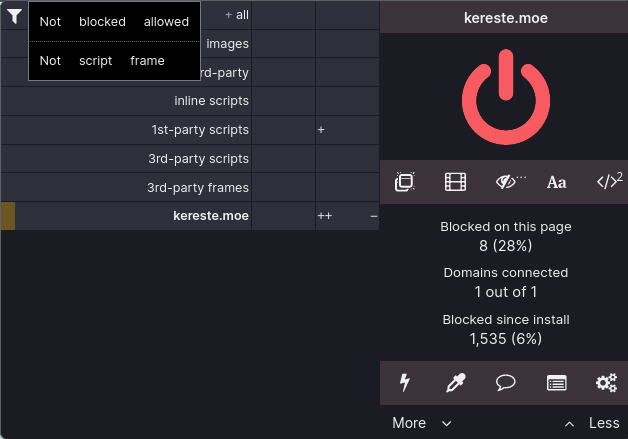Choose the 'script' filter option
The height and width of the screenshot is (439, 628).
coord(95,61)
